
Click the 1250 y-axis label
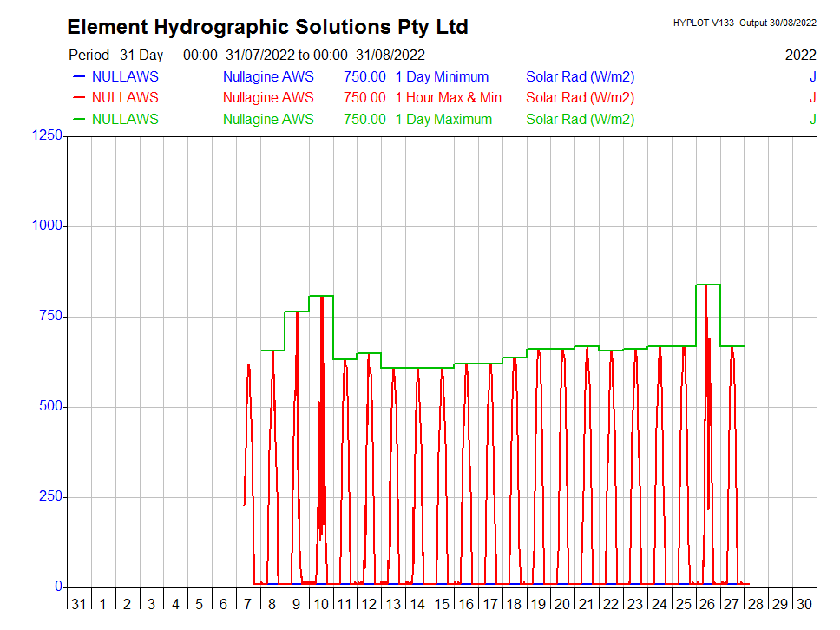(46, 135)
